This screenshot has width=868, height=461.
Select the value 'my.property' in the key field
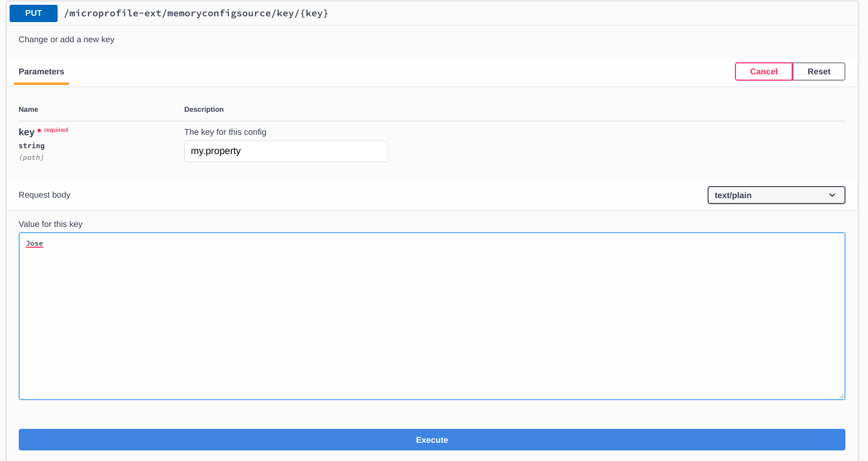216,151
